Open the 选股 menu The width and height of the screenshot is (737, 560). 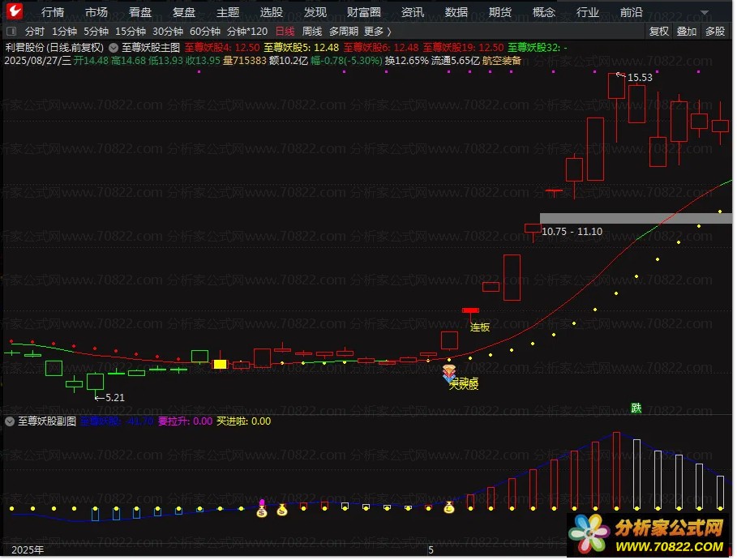click(x=271, y=12)
